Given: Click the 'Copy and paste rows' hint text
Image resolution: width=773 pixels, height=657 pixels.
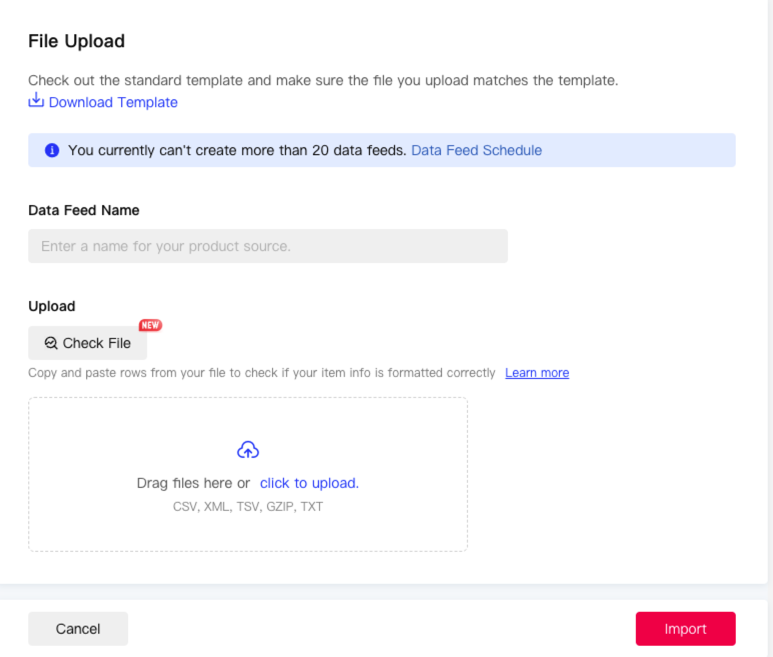Looking at the screenshot, I should click(262, 373).
